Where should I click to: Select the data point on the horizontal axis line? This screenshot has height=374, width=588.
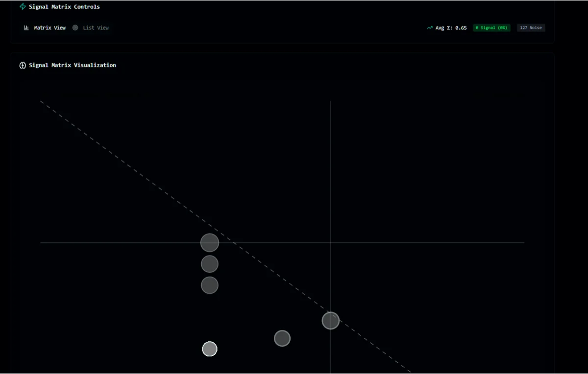(210, 242)
